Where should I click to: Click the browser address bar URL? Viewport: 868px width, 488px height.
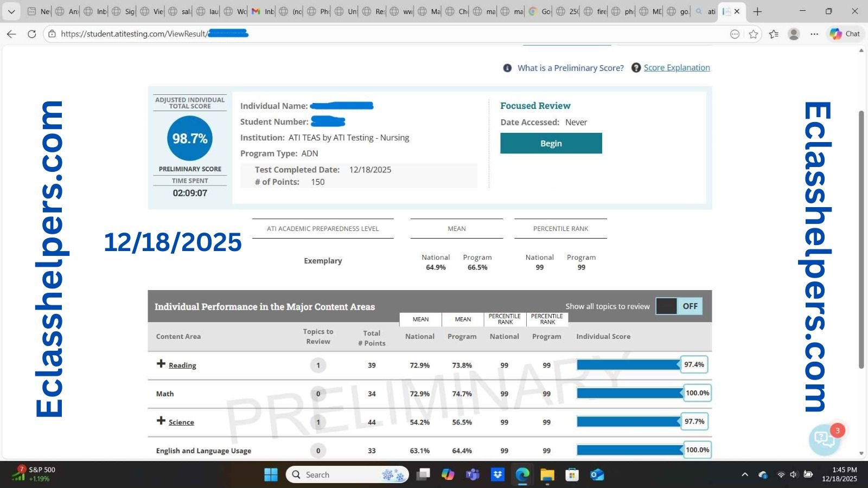click(133, 34)
